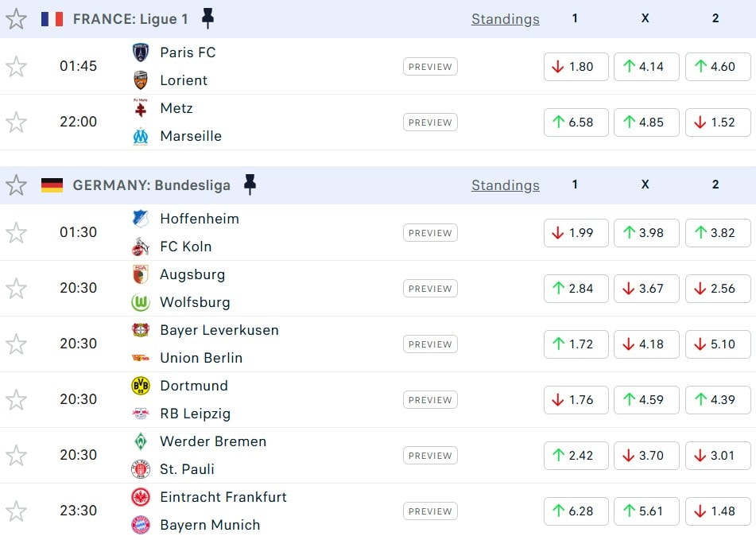Click the pin icon next to Ligue 1

207,18
